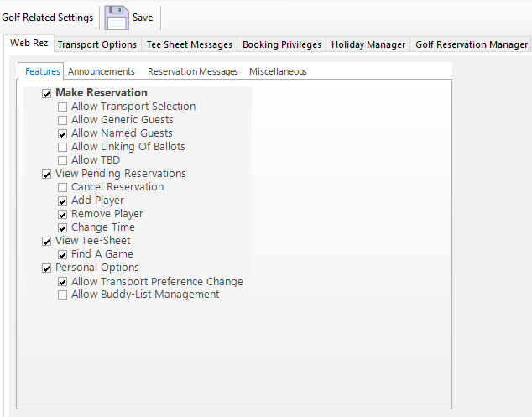Toggle the Find A Game checkbox
Screen dimensions: 532x417
pyautogui.click(x=63, y=254)
